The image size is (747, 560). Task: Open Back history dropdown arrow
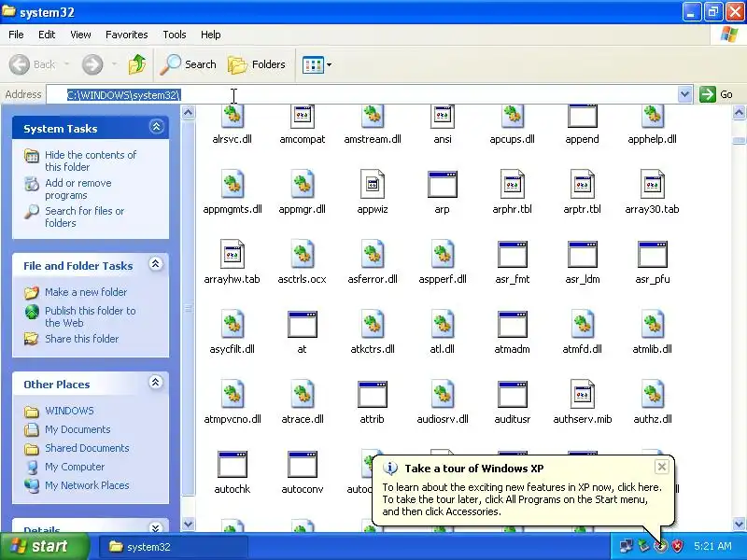click(66, 64)
